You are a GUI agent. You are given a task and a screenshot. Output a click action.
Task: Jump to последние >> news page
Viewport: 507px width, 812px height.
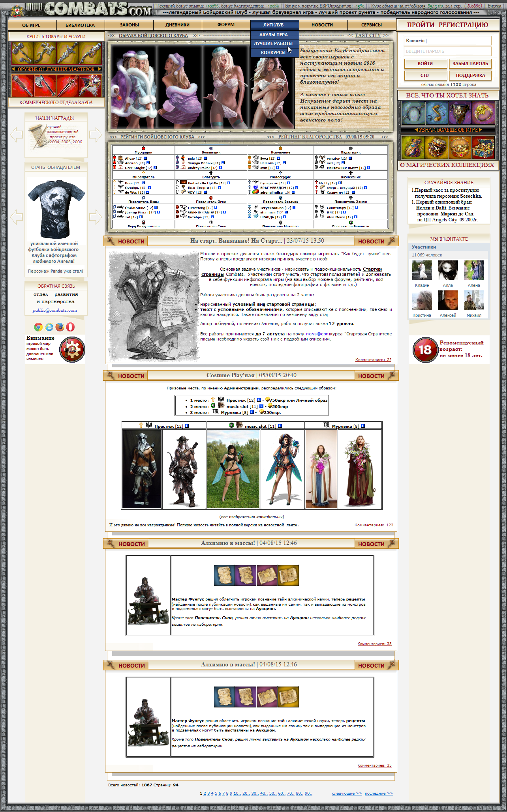379,793
